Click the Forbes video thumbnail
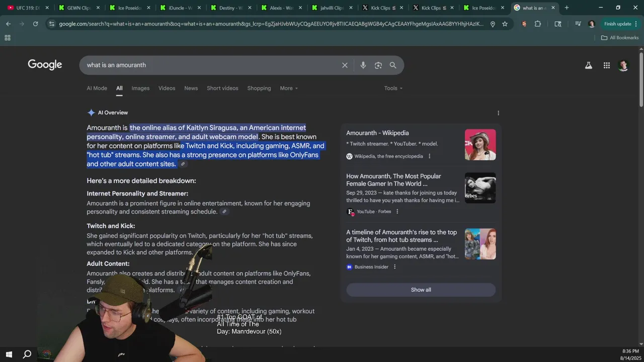The height and width of the screenshot is (362, 644). (480, 188)
